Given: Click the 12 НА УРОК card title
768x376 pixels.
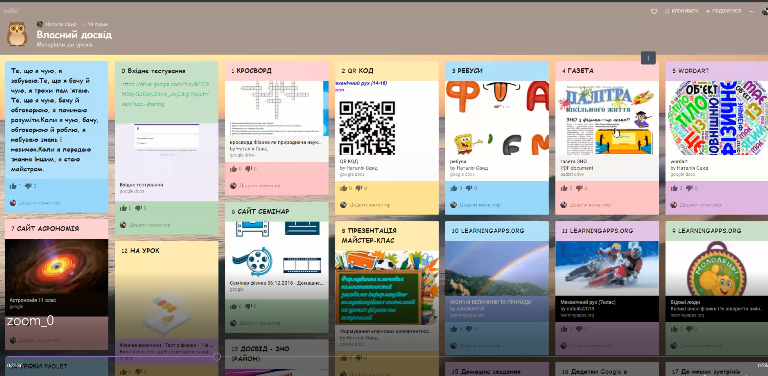Looking at the screenshot, I should pyautogui.click(x=140, y=251).
